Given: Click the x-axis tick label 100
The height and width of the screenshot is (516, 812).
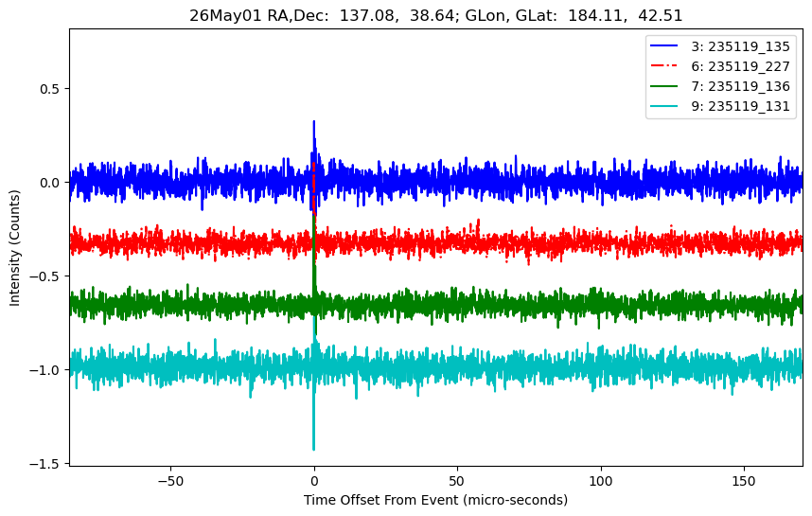Looking at the screenshot, I should pyautogui.click(x=601, y=481).
